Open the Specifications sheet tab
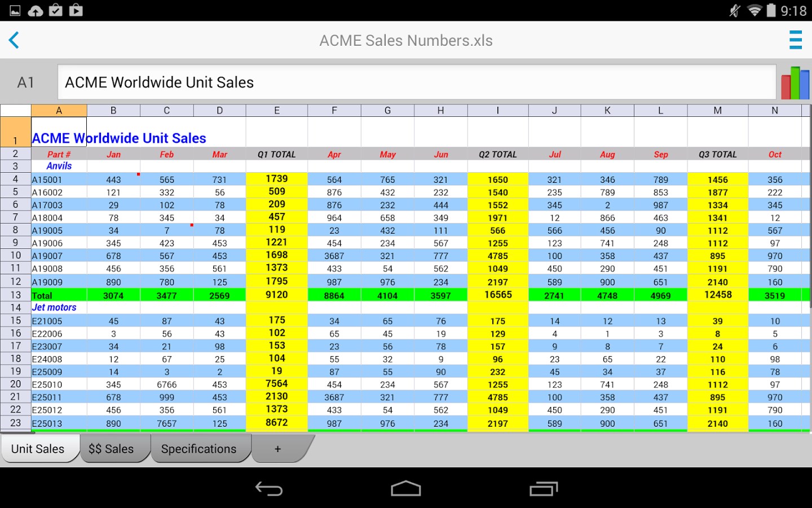 tap(198, 448)
